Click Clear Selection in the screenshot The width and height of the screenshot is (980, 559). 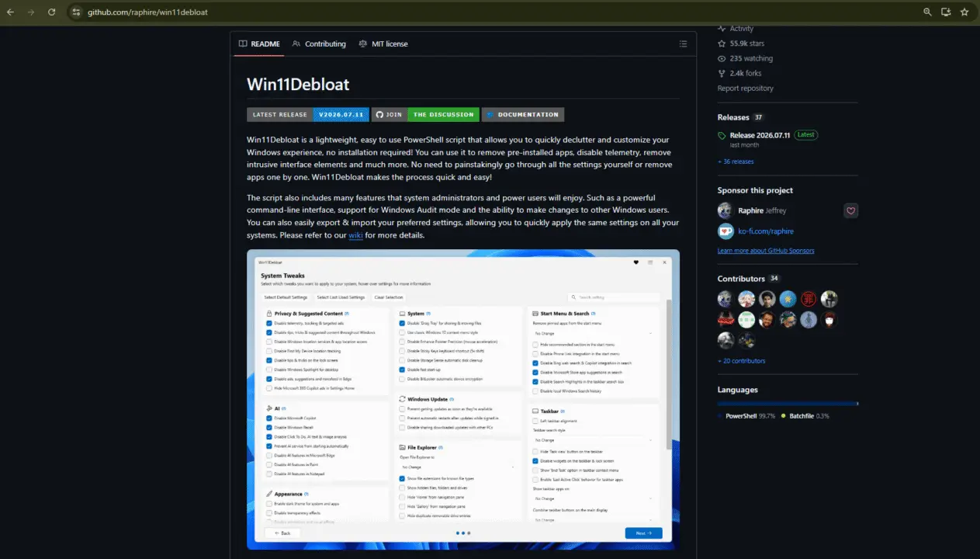click(x=389, y=297)
